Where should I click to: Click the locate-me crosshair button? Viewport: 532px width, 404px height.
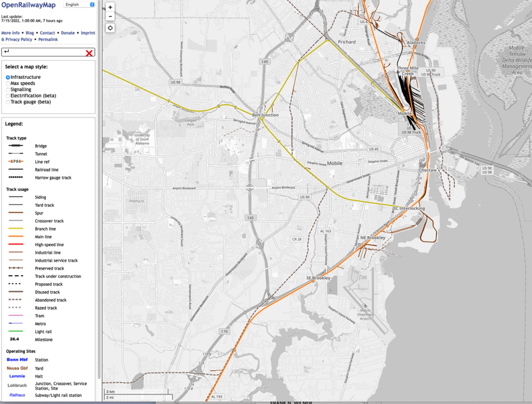110,28
